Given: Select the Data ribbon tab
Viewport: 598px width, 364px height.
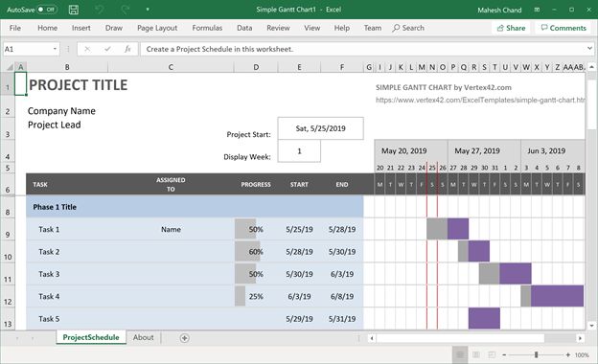Looking at the screenshot, I should click(244, 28).
